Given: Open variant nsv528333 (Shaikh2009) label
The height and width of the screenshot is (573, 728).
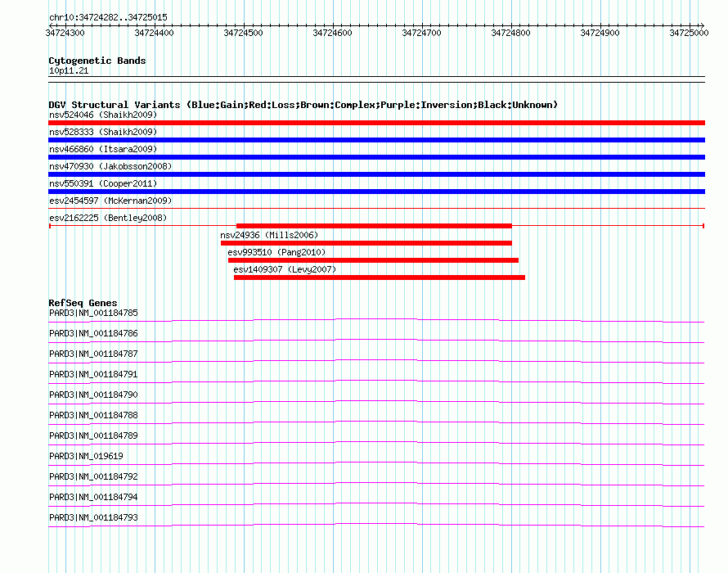Looking at the screenshot, I should tap(103, 132).
